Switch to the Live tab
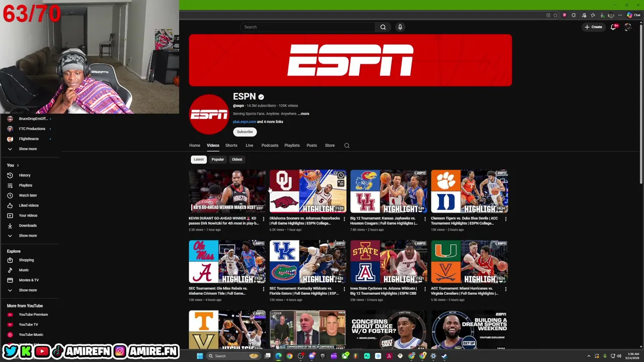 [x=250, y=145]
